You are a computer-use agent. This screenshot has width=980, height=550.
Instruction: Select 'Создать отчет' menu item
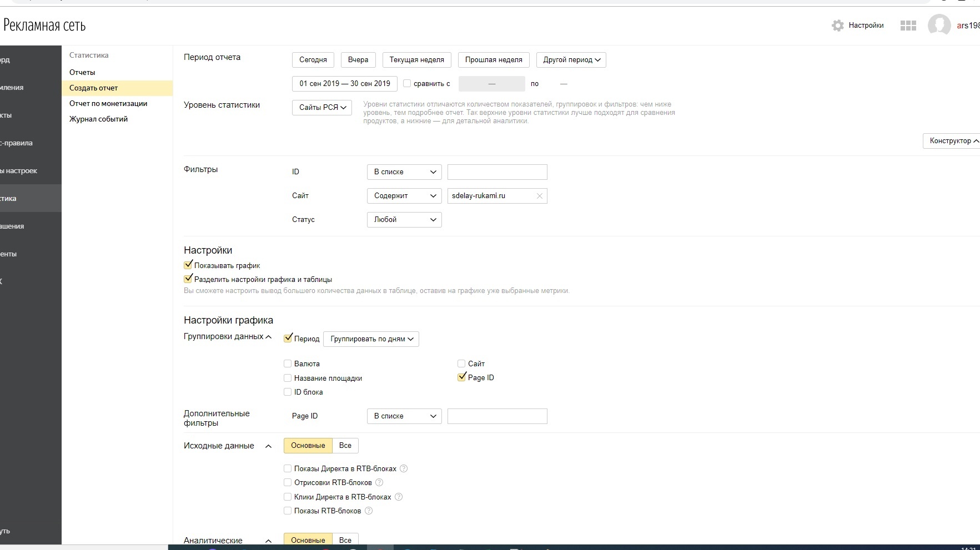click(117, 88)
